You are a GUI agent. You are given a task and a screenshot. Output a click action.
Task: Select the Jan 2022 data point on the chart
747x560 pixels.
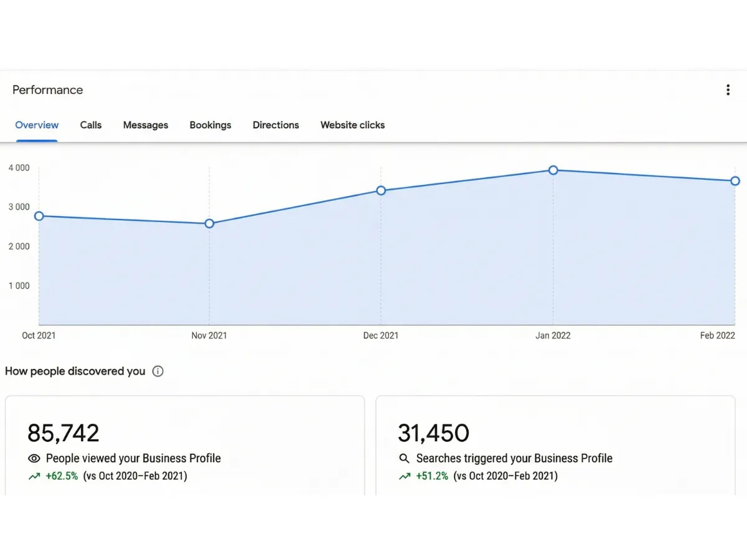[553, 170]
